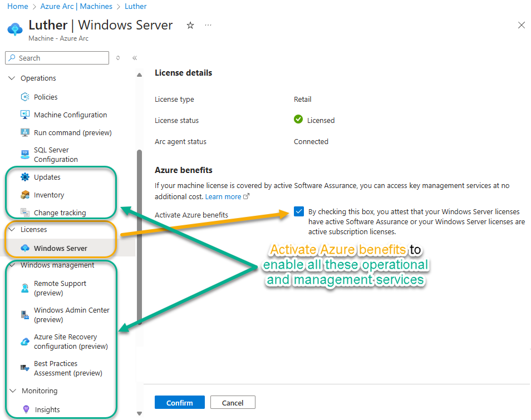Click the Policies icon in sidebar
The image size is (531, 420).
point(25,97)
